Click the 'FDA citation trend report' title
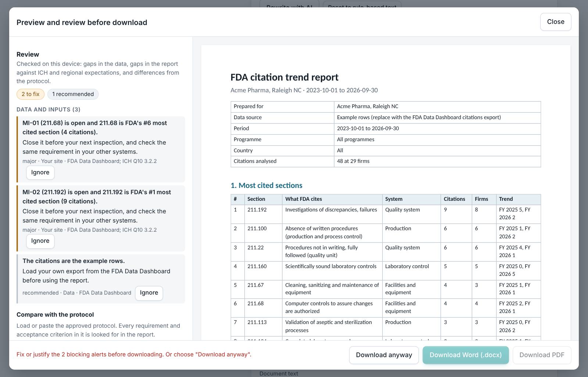 284,77
